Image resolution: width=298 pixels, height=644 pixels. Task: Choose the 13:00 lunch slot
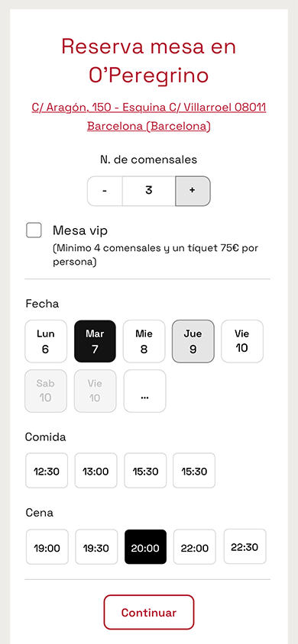pyautogui.click(x=96, y=471)
